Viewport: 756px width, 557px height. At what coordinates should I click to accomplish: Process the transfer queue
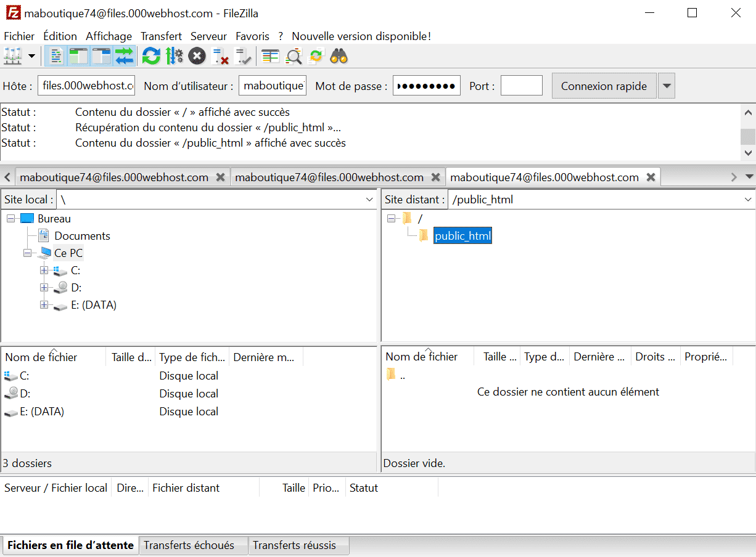click(x=174, y=57)
